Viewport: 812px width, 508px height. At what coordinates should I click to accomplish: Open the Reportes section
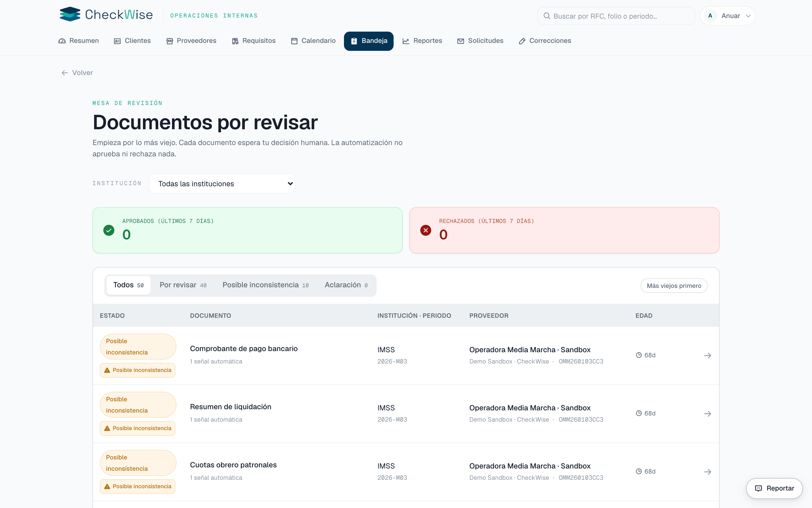pos(422,41)
